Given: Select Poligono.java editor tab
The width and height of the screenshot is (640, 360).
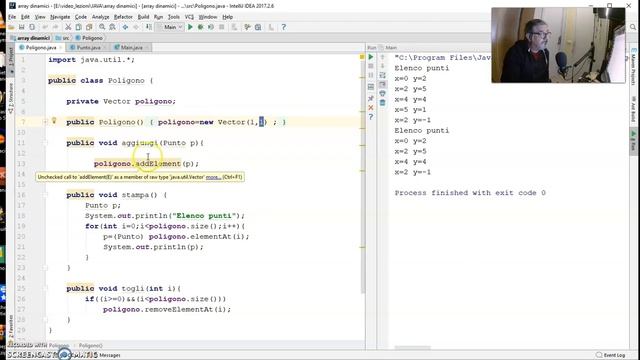Looking at the screenshot, I should (40, 48).
